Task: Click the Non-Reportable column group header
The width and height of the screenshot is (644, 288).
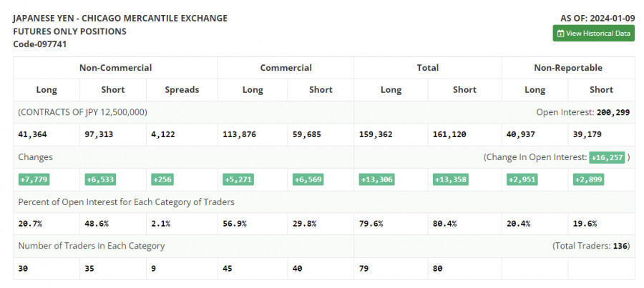Action: tap(567, 68)
